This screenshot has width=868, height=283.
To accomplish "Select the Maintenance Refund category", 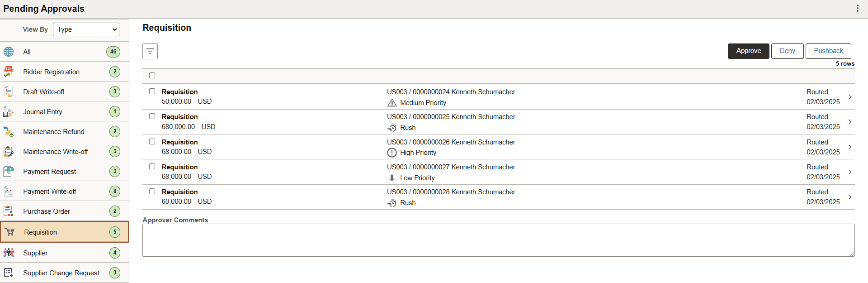I will 54,131.
